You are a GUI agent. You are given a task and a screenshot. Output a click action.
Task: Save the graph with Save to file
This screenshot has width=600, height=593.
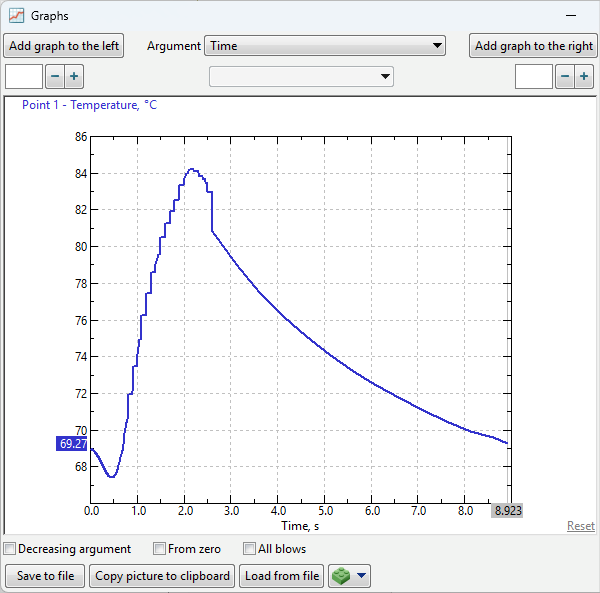coord(45,576)
